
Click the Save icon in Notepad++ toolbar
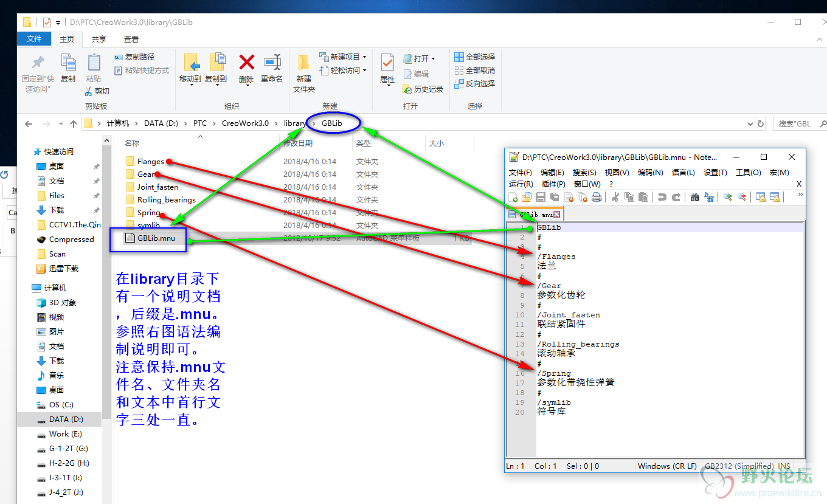pyautogui.click(x=541, y=197)
